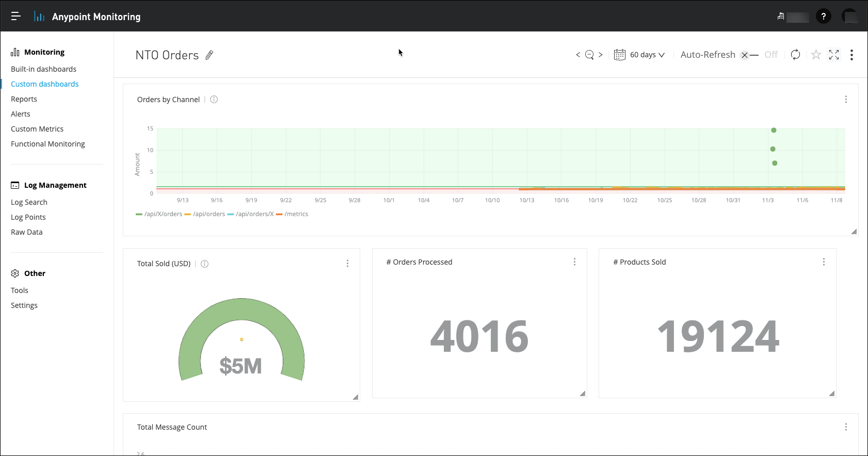The width and height of the screenshot is (868, 456).
Task: Open Settings in sidebar
Action: (x=24, y=305)
